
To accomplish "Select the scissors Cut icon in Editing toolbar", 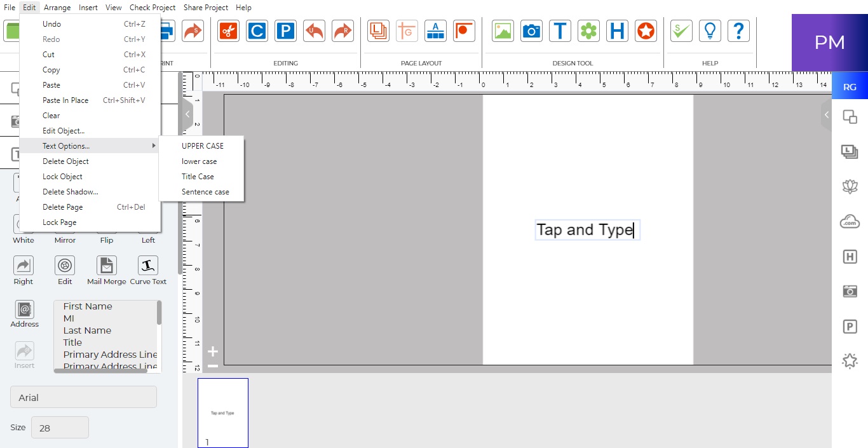I will pos(228,31).
